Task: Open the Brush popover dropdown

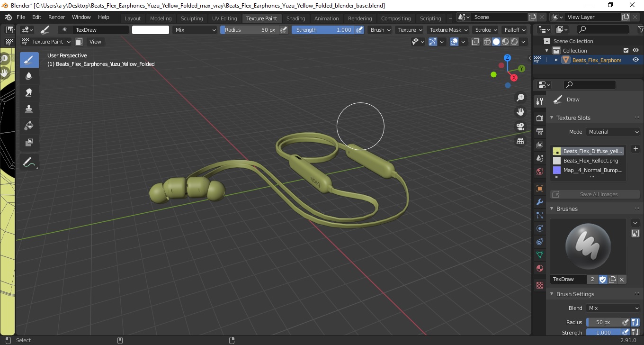Action: [x=381, y=30]
